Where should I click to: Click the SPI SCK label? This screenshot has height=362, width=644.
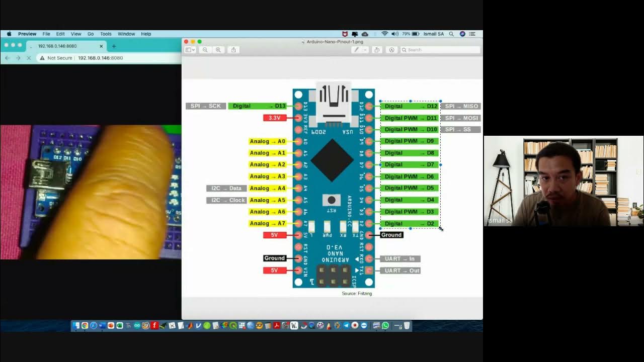[206, 106]
